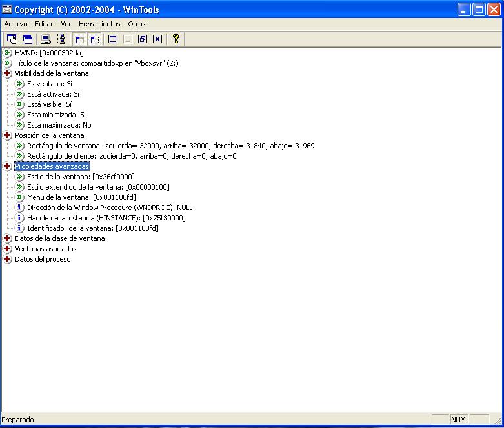504x428 pixels.
Task: Click the arrow icon next to Está minimizada
Action: click(x=19, y=115)
